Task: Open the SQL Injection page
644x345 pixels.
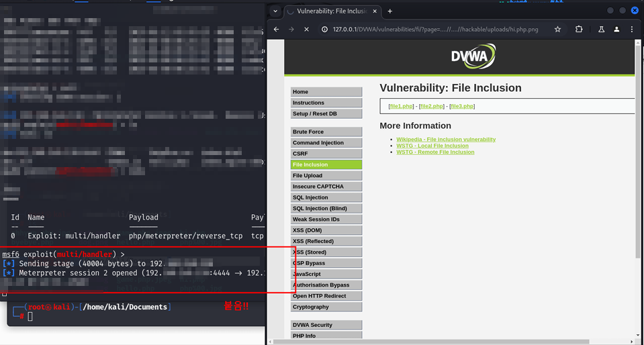Action: pos(326,197)
